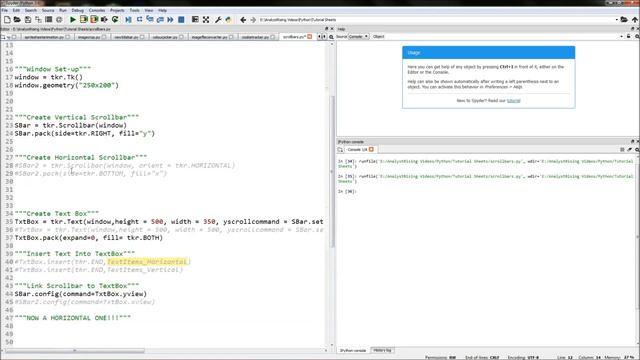This screenshot has height=360, width=640.
Task: Go back to previous cursor position arrow
Action: coord(243,20)
